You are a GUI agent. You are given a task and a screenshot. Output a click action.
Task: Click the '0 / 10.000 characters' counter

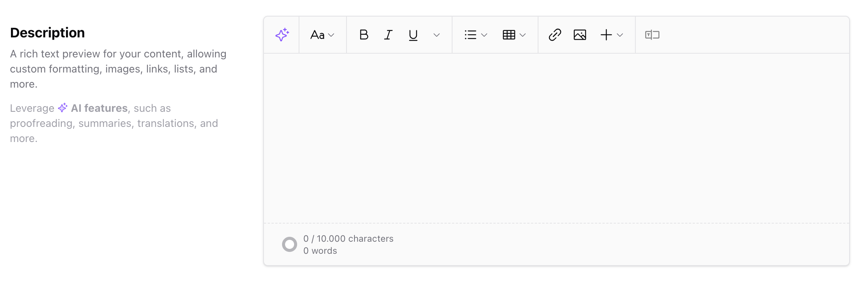pyautogui.click(x=348, y=239)
